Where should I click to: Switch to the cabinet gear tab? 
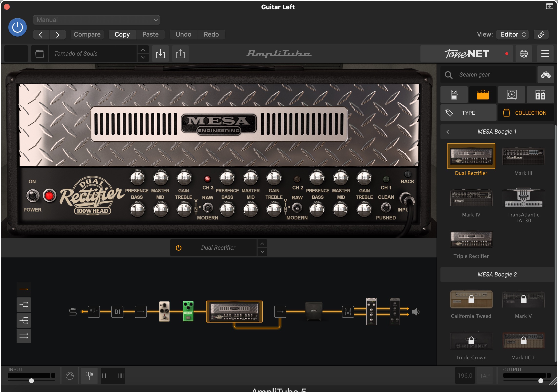tap(512, 95)
